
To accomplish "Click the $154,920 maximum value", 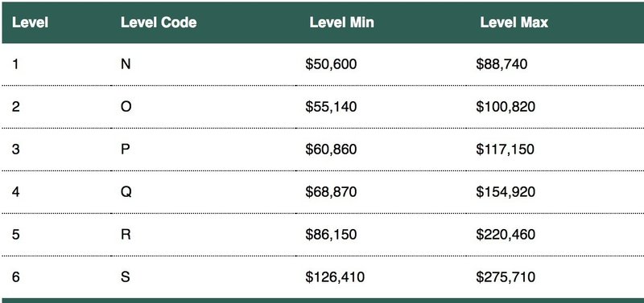I will point(506,192).
